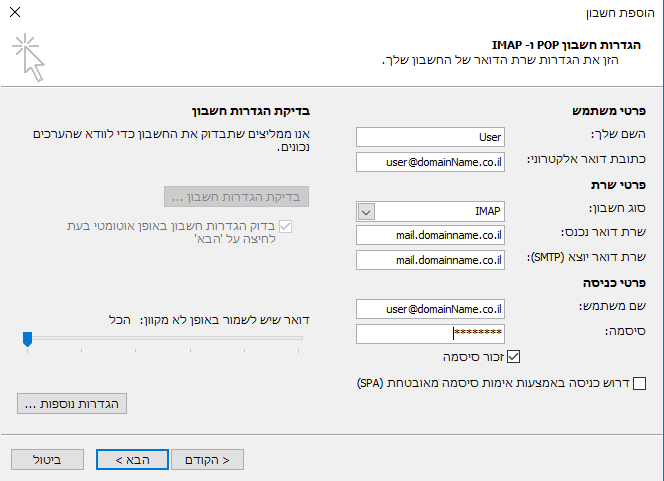
Task: Focus the 'Your name' field containing User
Action: point(430,137)
